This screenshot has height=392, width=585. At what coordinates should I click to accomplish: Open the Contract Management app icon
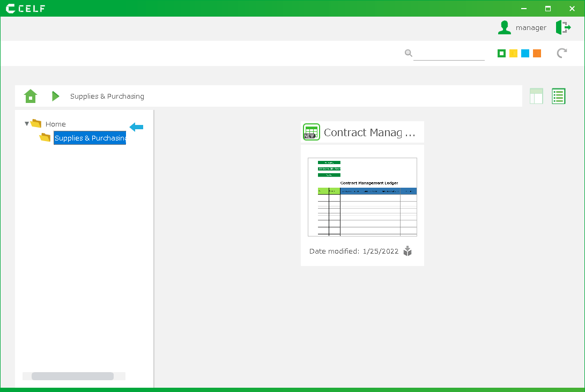[x=311, y=132]
